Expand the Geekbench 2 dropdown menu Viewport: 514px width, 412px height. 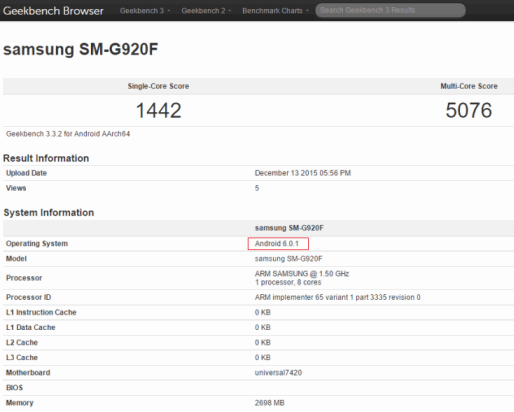pos(206,11)
